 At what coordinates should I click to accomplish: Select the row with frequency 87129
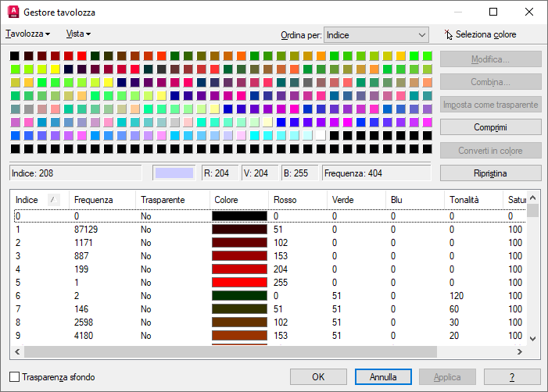click(270, 230)
